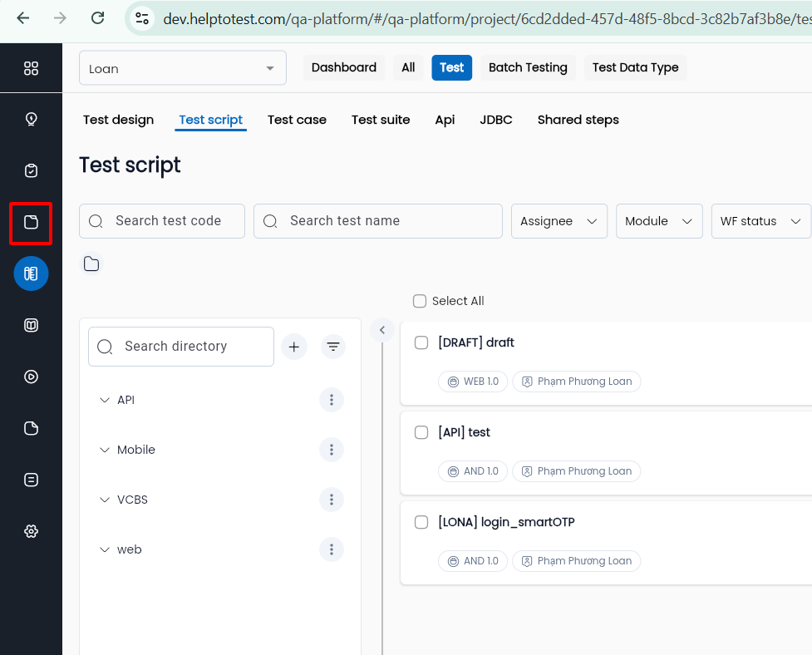The width and height of the screenshot is (812, 655).
Task: Click the Search test name field
Action: tap(378, 221)
